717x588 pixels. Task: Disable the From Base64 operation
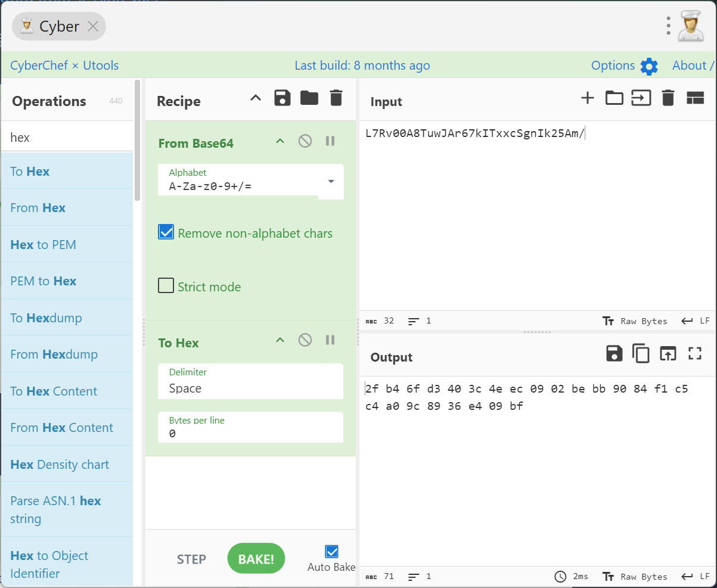click(305, 141)
